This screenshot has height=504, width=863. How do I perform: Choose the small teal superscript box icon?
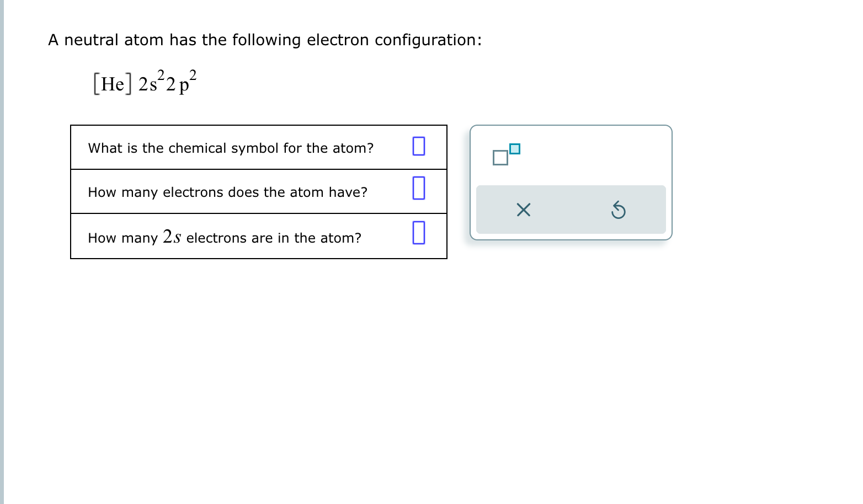[515, 148]
